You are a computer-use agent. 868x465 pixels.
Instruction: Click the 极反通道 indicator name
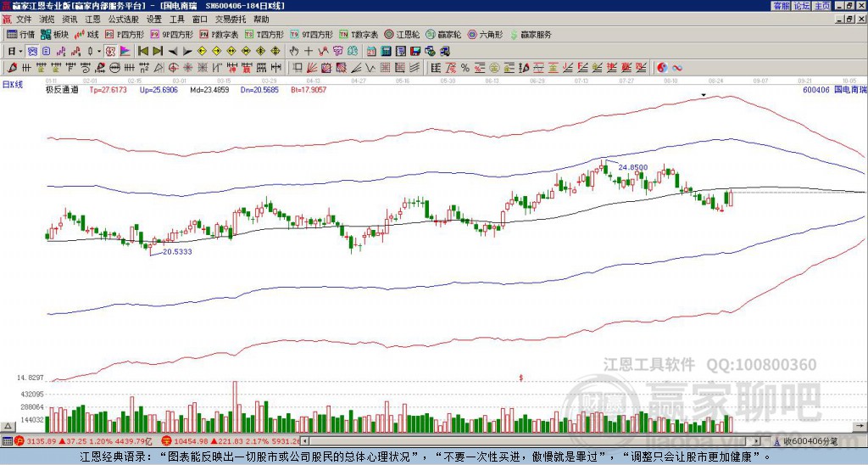click(x=62, y=89)
